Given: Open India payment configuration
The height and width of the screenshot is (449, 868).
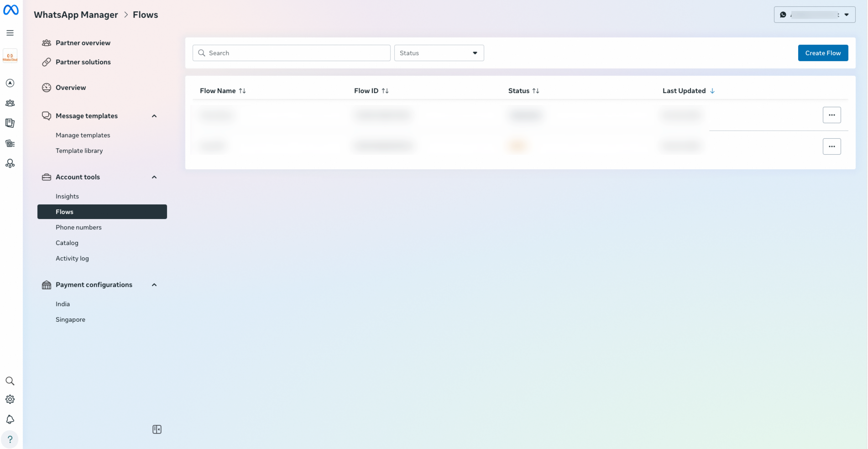Looking at the screenshot, I should tap(63, 304).
